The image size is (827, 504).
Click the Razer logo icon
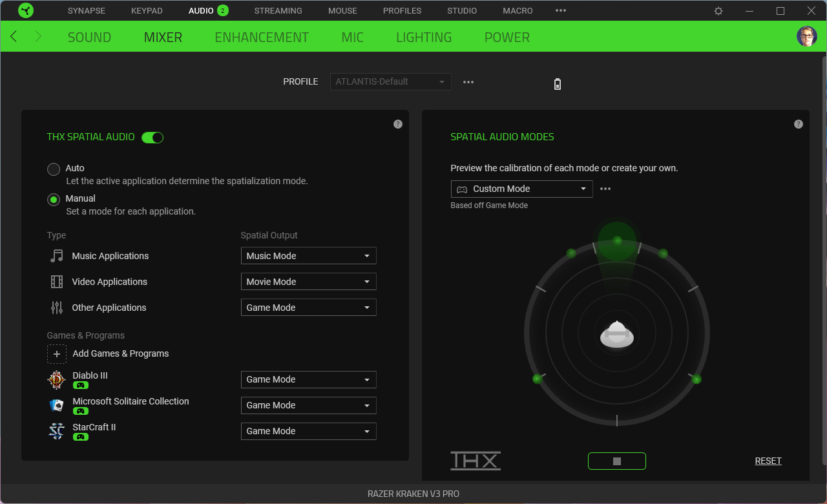(x=26, y=10)
